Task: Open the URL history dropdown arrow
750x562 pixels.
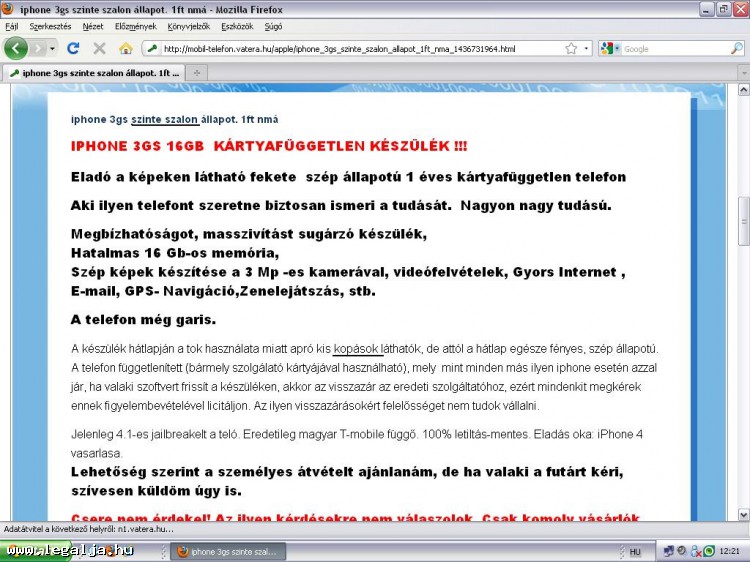Action: tap(586, 48)
